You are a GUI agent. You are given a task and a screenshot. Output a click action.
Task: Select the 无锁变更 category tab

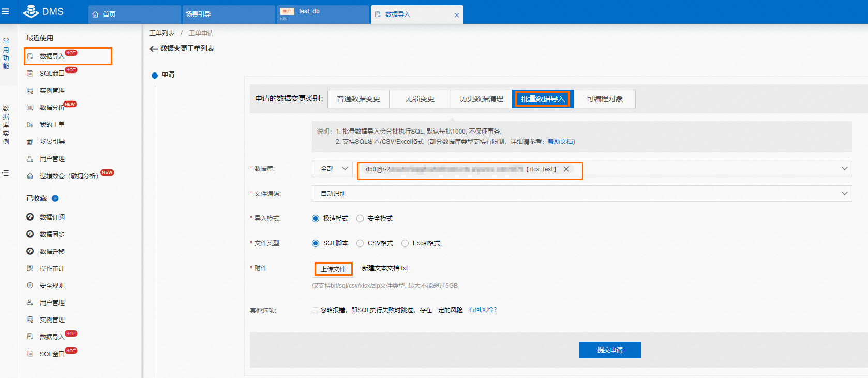tap(420, 99)
